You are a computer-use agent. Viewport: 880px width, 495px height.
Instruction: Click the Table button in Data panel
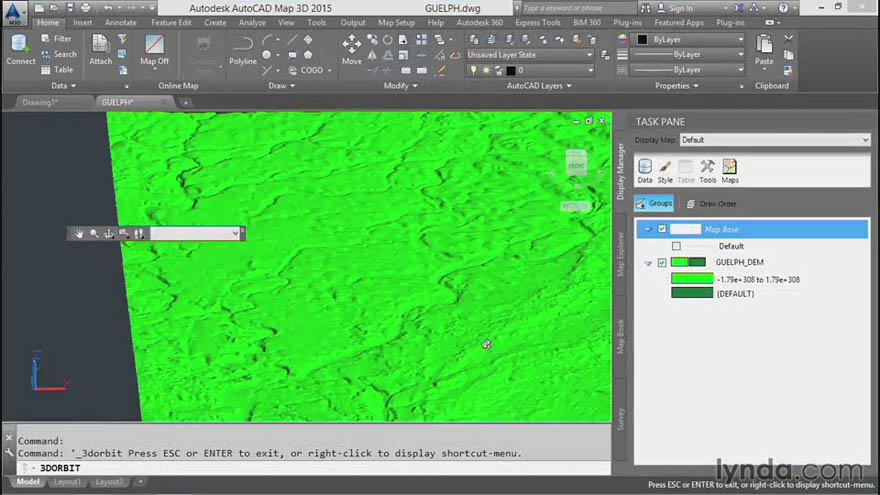coord(57,70)
